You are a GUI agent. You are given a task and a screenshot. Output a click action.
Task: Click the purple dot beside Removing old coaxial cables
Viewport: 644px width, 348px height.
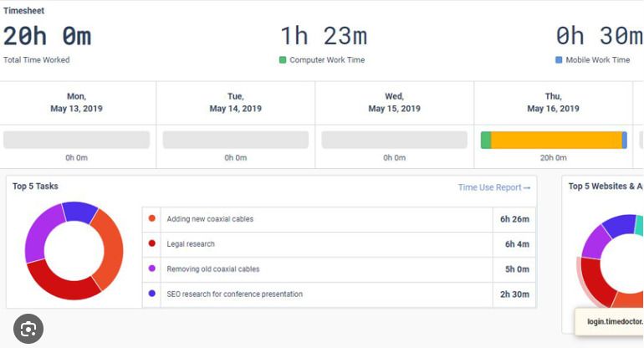click(x=151, y=269)
